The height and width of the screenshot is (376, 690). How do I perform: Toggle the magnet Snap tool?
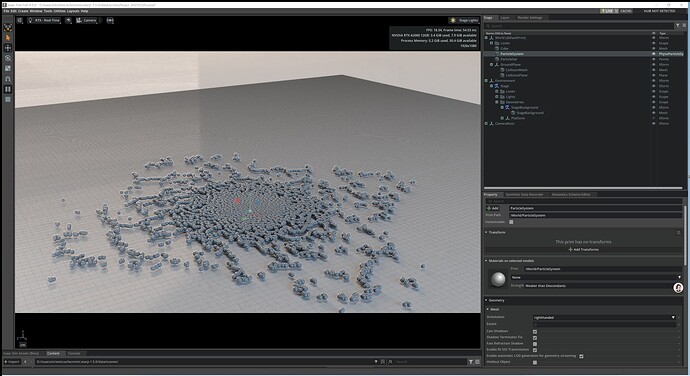(7, 79)
